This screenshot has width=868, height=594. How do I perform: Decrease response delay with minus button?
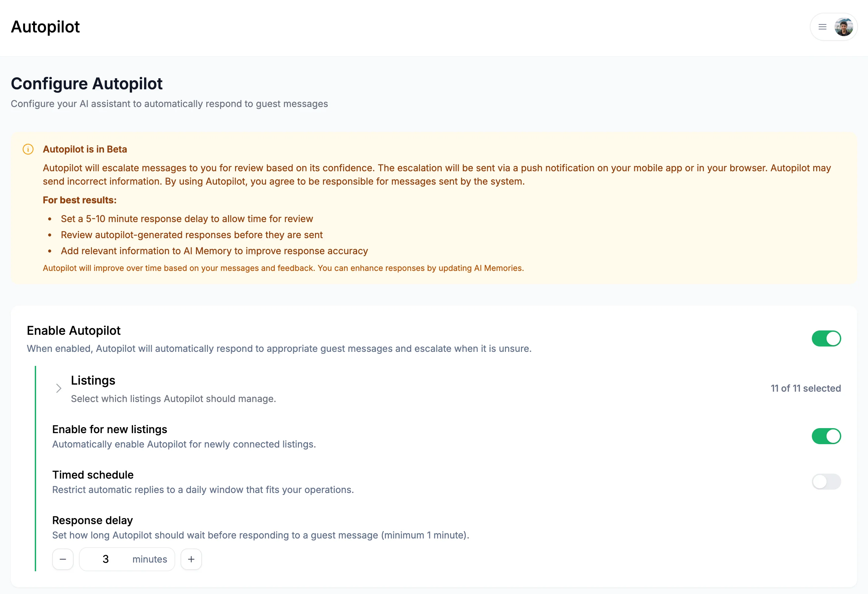[x=63, y=559]
